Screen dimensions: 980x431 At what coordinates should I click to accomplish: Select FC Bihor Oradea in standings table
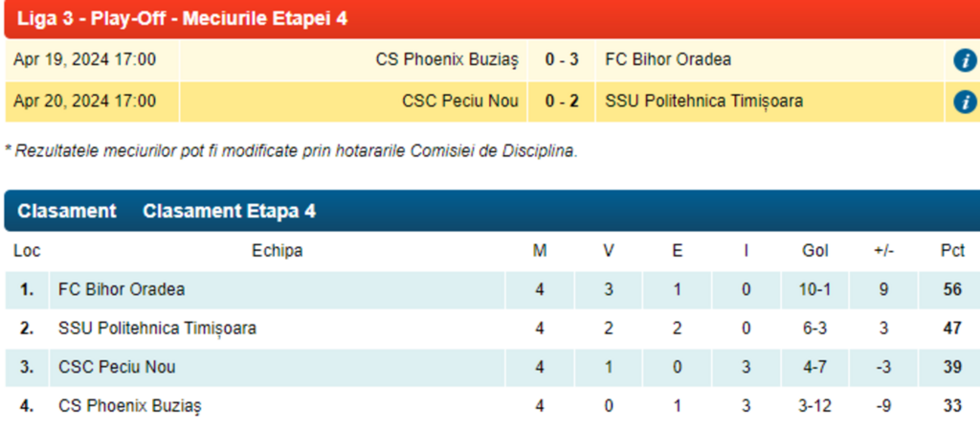coord(122,289)
